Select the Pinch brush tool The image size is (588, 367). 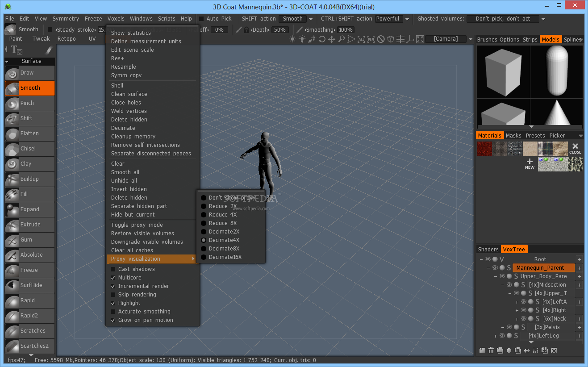(29, 103)
